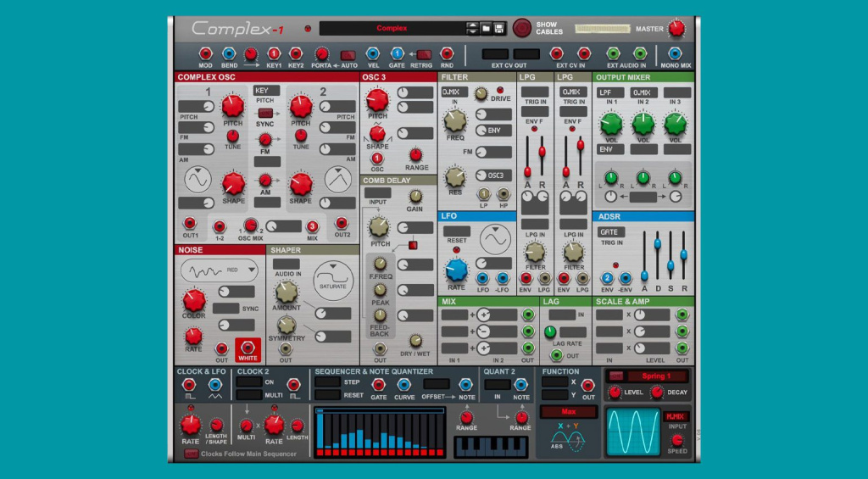Click the OSC 3 RANGE knob

[415, 155]
